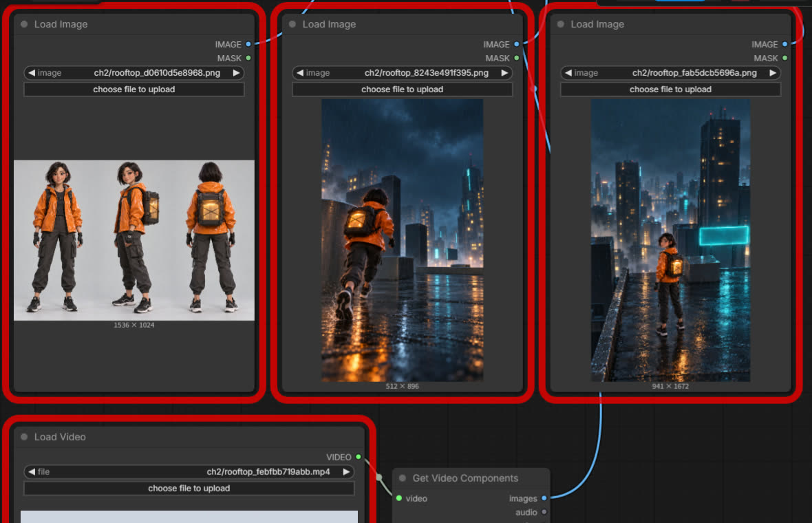Image resolution: width=812 pixels, height=523 pixels.
Task: Click VIDEO output socket of Load Video node
Action: tap(359, 457)
